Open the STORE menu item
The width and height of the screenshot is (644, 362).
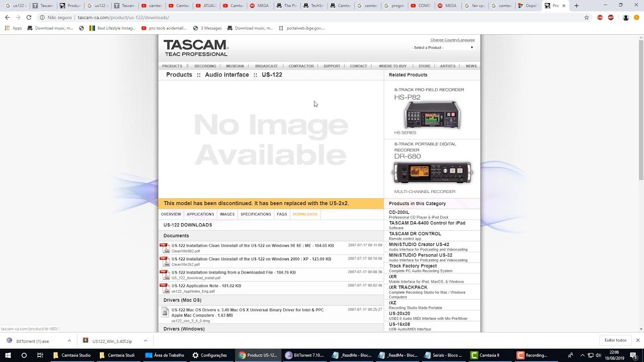425,66
